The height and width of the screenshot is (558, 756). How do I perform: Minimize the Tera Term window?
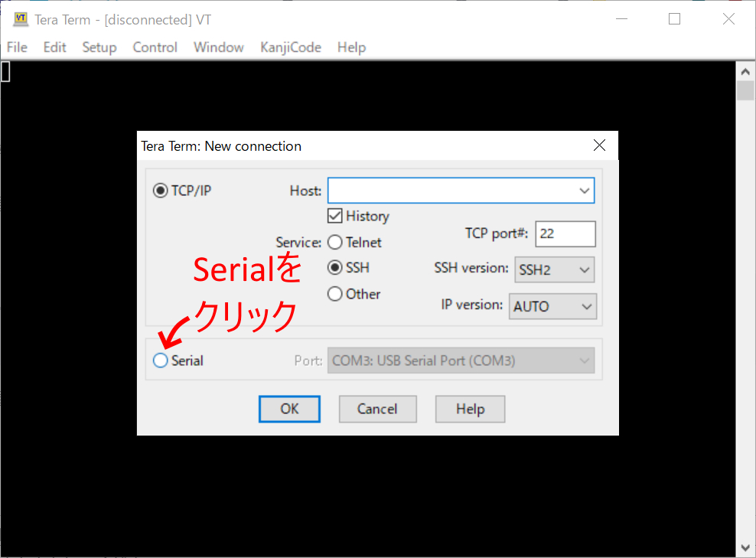[622, 19]
